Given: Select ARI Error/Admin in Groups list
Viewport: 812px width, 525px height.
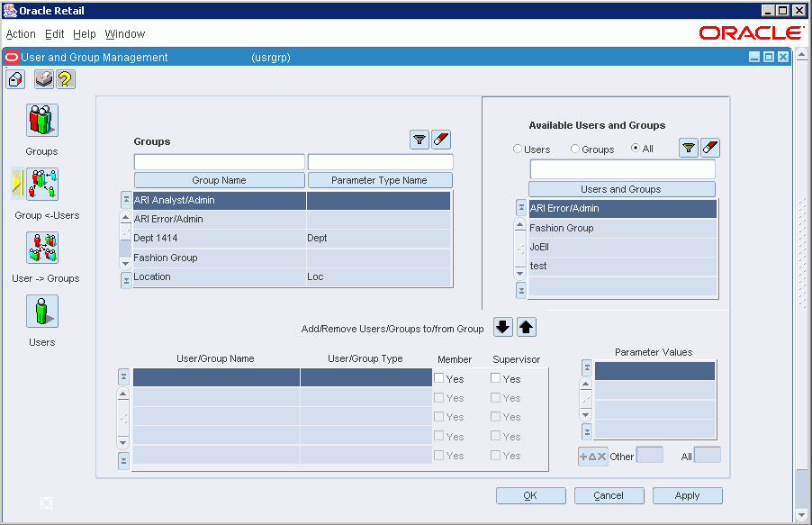Looking at the screenshot, I should pos(292,219).
